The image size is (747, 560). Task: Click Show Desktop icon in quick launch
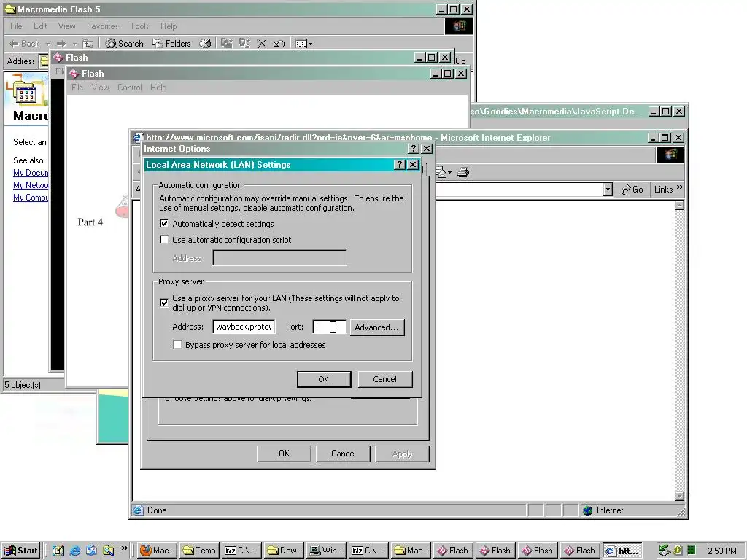click(58, 551)
